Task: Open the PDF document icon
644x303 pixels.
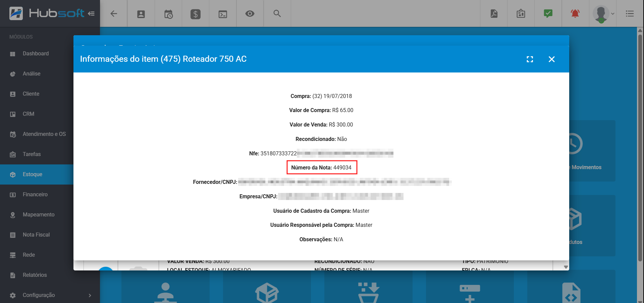Action: [x=494, y=14]
